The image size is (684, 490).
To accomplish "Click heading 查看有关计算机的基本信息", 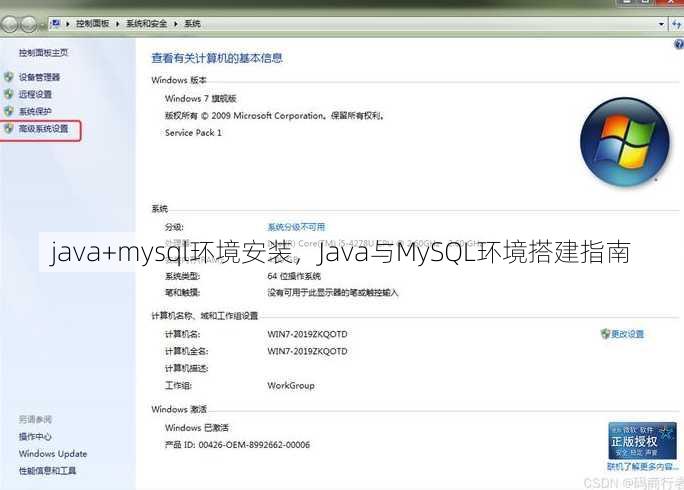I will point(217,58).
